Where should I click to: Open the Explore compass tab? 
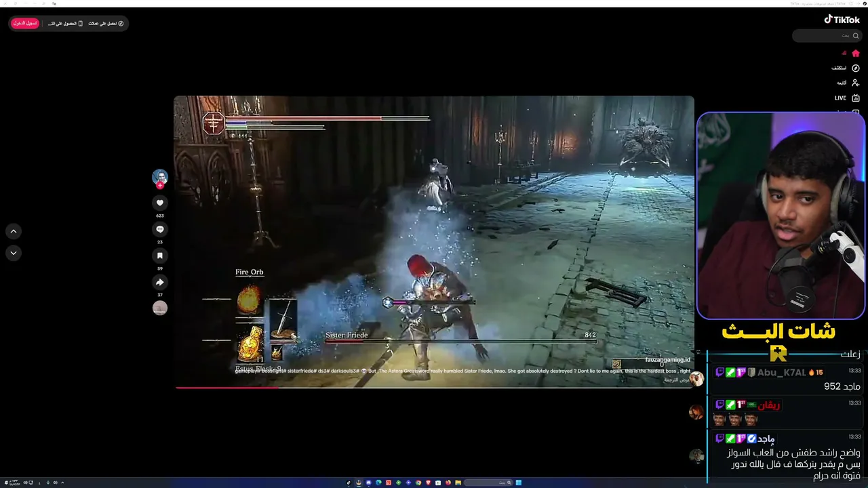click(846, 68)
